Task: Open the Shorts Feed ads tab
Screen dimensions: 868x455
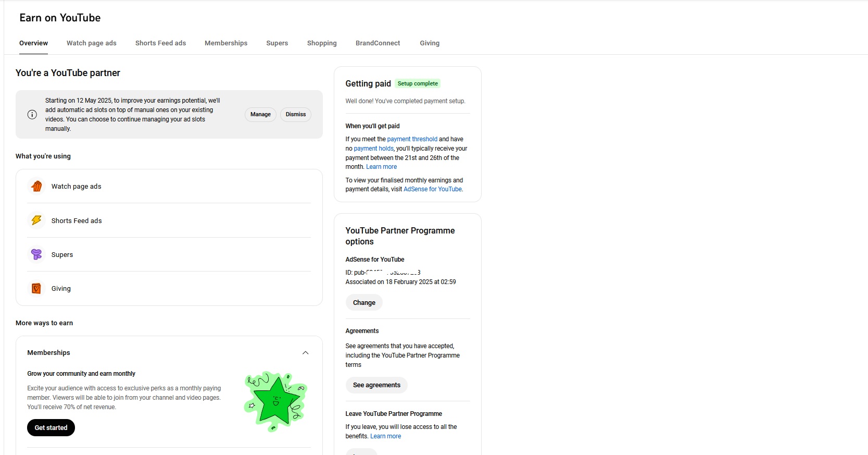Action: (x=160, y=43)
